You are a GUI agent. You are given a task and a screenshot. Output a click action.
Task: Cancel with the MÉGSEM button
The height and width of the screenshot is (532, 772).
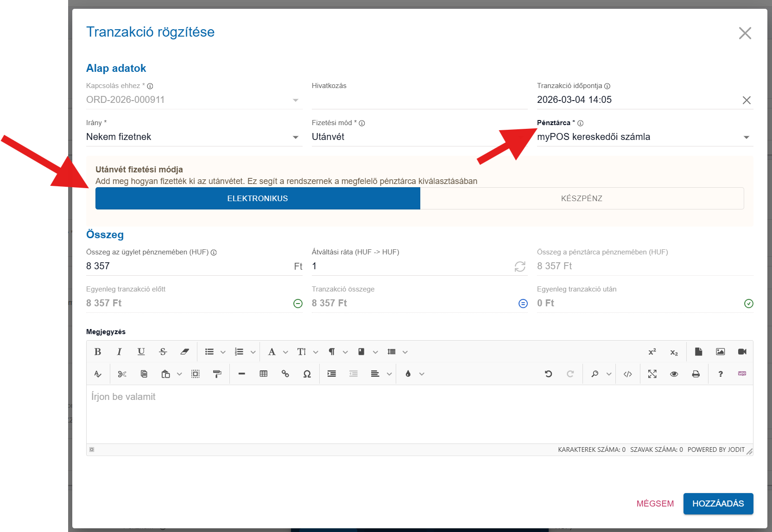[x=655, y=504]
